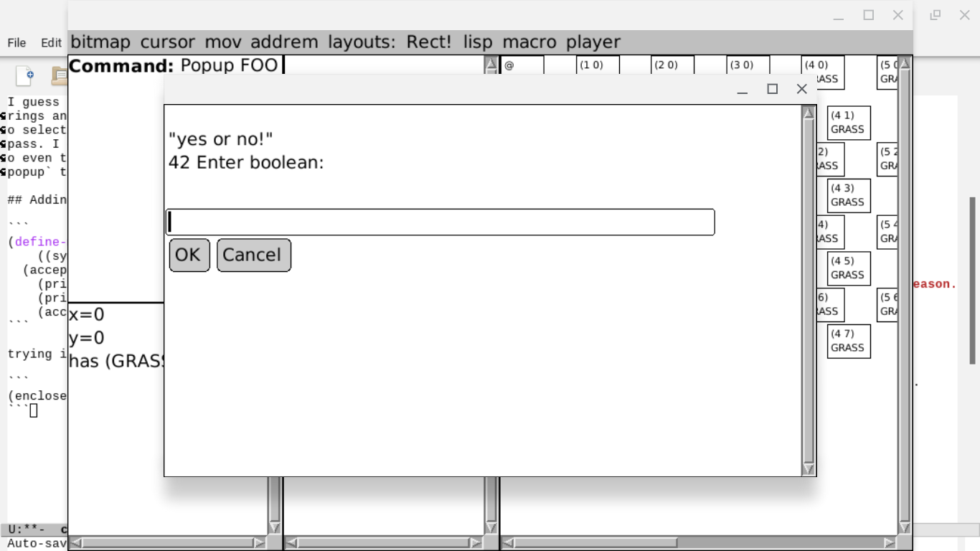Click the @ player cell

[x=522, y=65]
